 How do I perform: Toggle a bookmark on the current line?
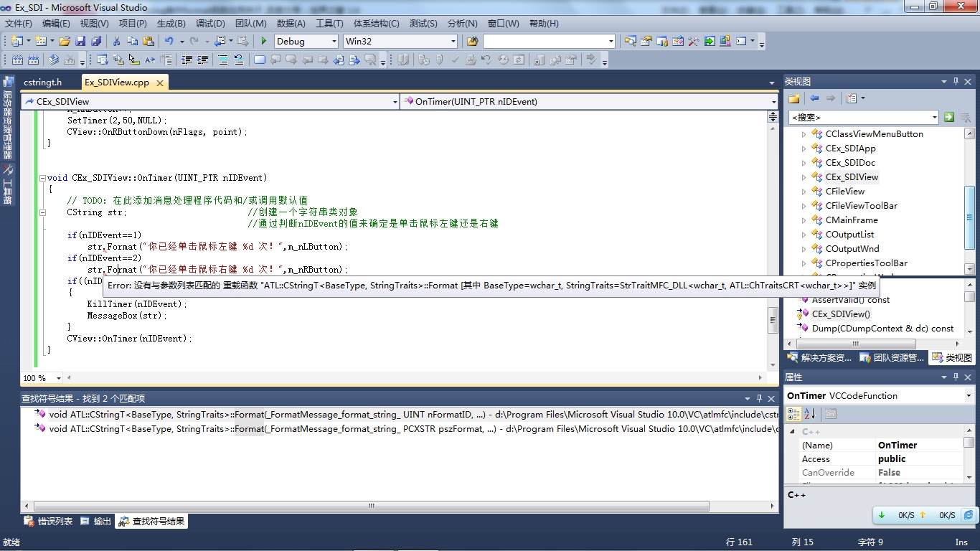[x=260, y=60]
